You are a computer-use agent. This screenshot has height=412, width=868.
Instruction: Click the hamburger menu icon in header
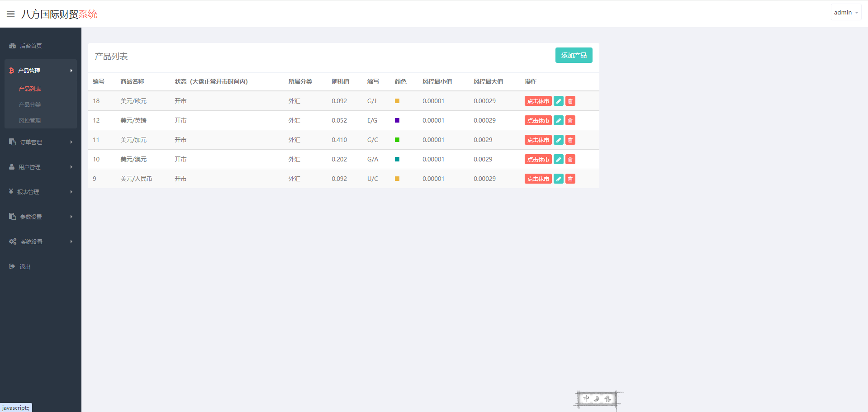(11, 14)
